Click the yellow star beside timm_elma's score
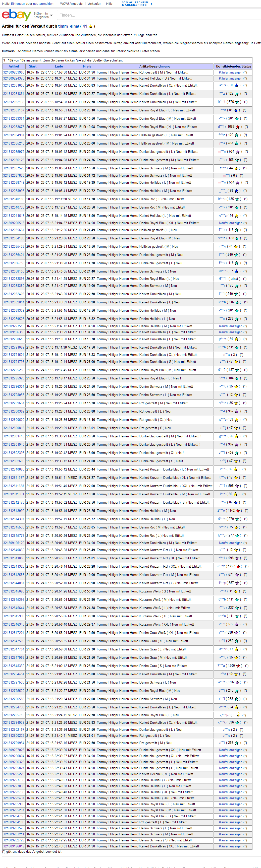 pyautogui.click(x=90, y=27)
